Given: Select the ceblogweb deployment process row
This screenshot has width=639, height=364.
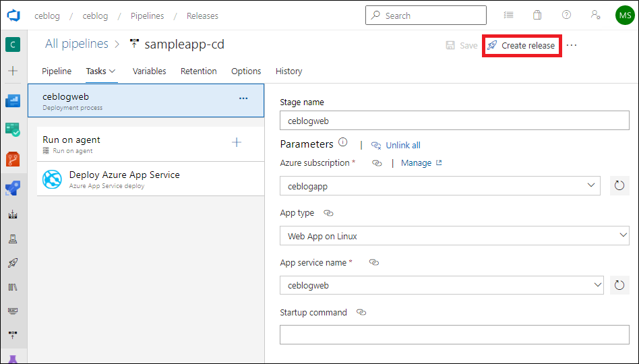Looking at the screenshot, I should [x=146, y=100].
